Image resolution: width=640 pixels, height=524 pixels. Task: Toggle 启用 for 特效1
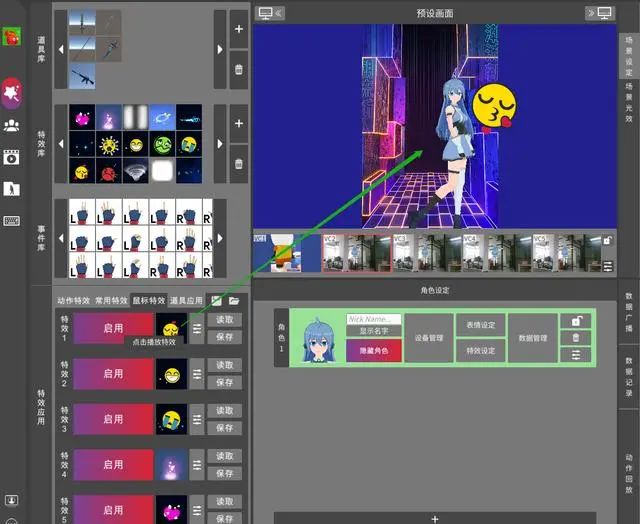113,329
